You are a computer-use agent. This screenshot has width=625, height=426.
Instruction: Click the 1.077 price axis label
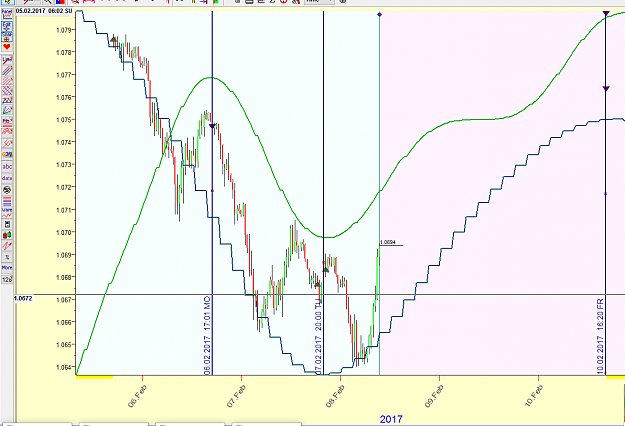pyautogui.click(x=64, y=75)
